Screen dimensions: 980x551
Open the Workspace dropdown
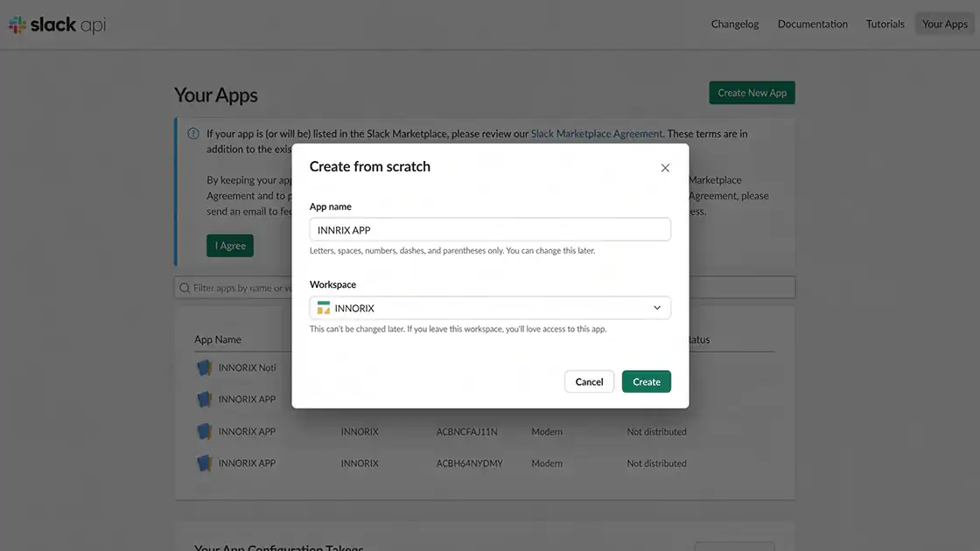pos(490,308)
